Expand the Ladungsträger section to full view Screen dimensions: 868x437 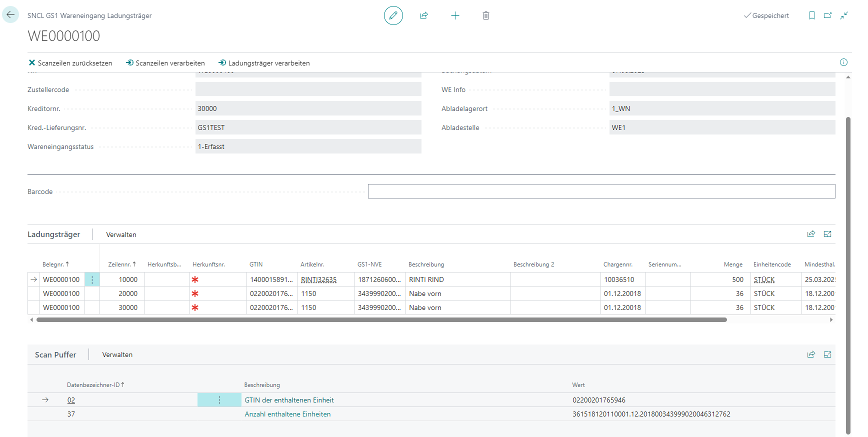pos(827,234)
